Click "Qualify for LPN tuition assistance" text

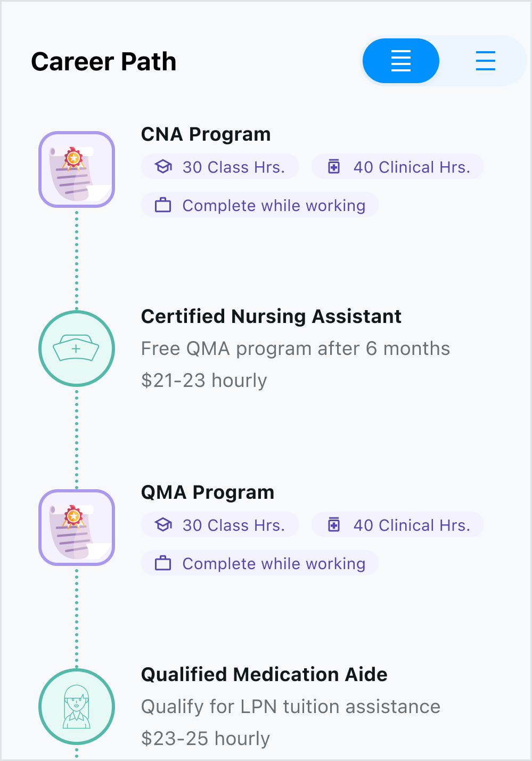[x=290, y=707]
